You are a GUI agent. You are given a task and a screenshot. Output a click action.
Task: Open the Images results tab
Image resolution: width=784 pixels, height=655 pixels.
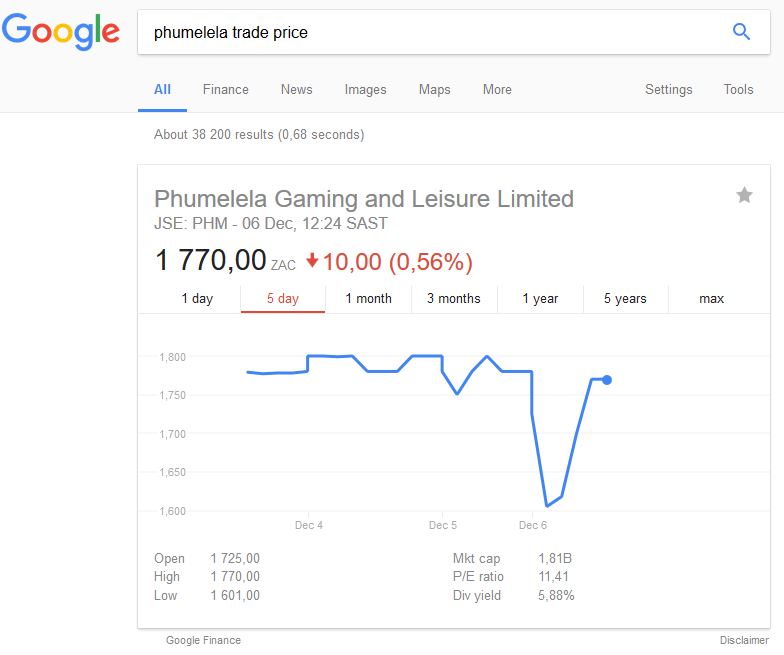coord(365,89)
